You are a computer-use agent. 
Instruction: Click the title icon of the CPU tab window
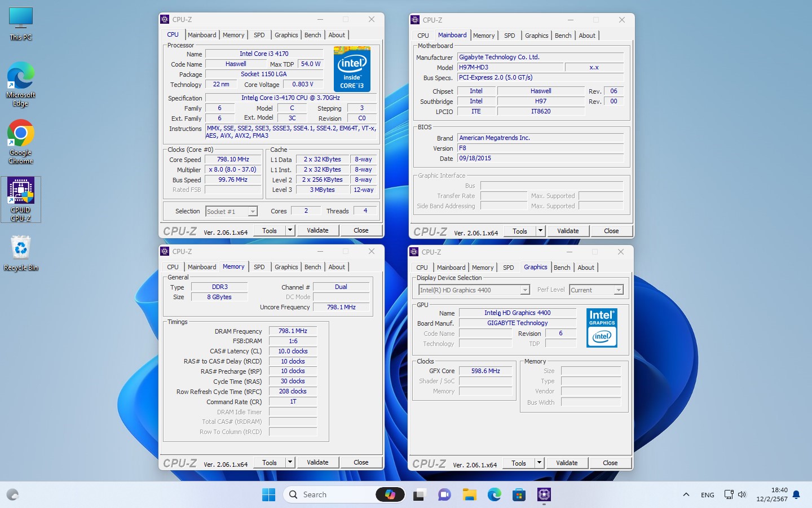[165, 19]
